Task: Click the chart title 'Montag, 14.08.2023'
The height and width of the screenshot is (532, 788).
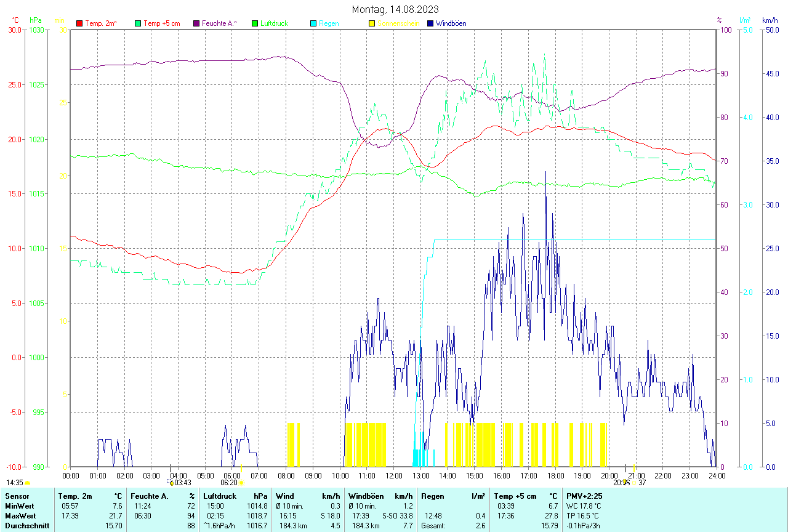Action: (x=395, y=9)
